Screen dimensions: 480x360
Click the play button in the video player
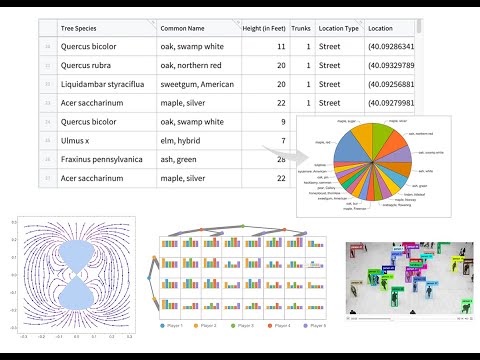tap(348, 319)
